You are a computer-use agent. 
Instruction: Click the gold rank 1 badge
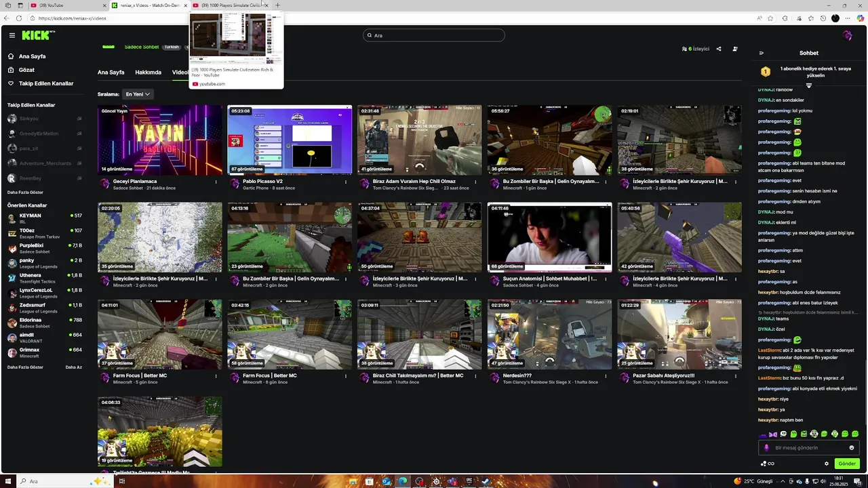pyautogui.click(x=765, y=71)
